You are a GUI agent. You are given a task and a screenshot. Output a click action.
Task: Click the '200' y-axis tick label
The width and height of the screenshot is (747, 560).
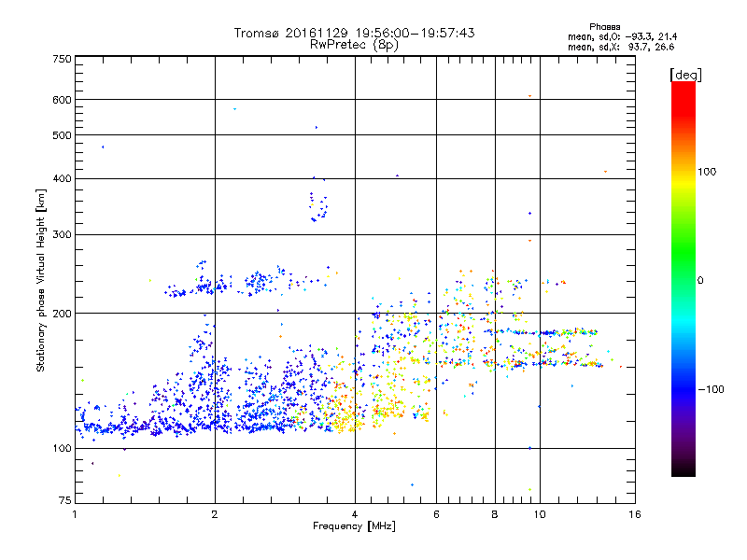tap(62, 314)
